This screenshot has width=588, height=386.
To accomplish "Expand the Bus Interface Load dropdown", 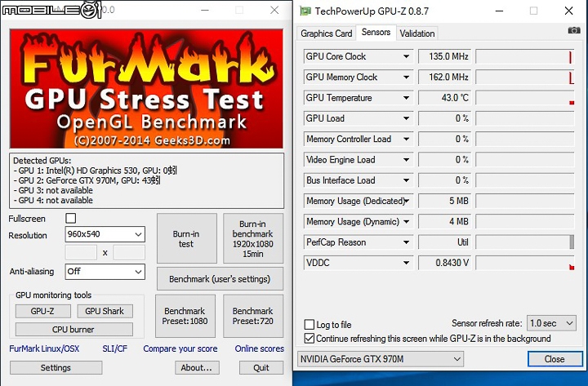I will click(x=406, y=180).
